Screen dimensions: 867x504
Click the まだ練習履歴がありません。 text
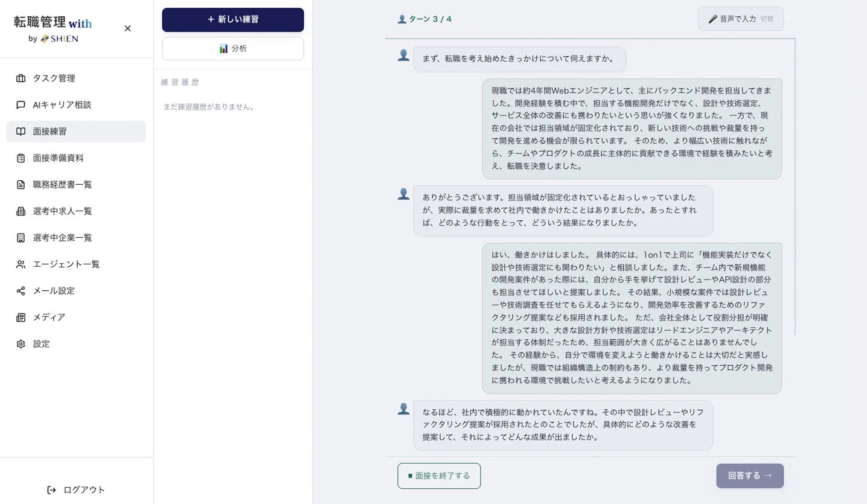pos(209,107)
